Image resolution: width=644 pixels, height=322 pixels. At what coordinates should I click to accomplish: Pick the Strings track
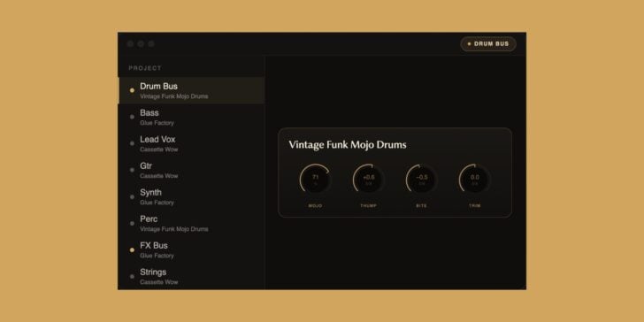(191, 276)
